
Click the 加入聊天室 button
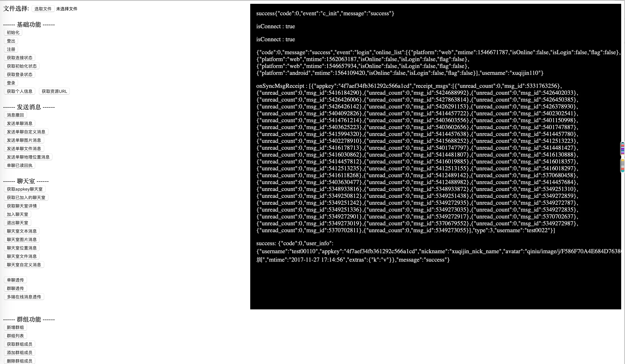click(x=18, y=214)
